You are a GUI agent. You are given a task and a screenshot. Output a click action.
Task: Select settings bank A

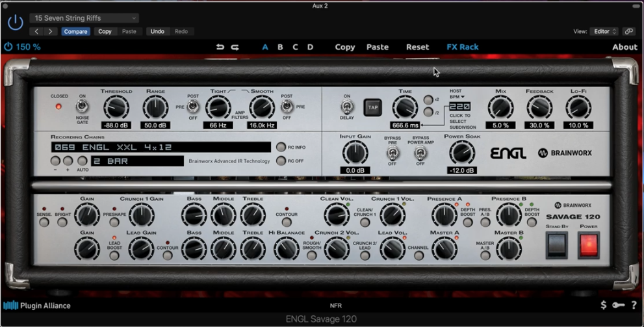coord(265,47)
